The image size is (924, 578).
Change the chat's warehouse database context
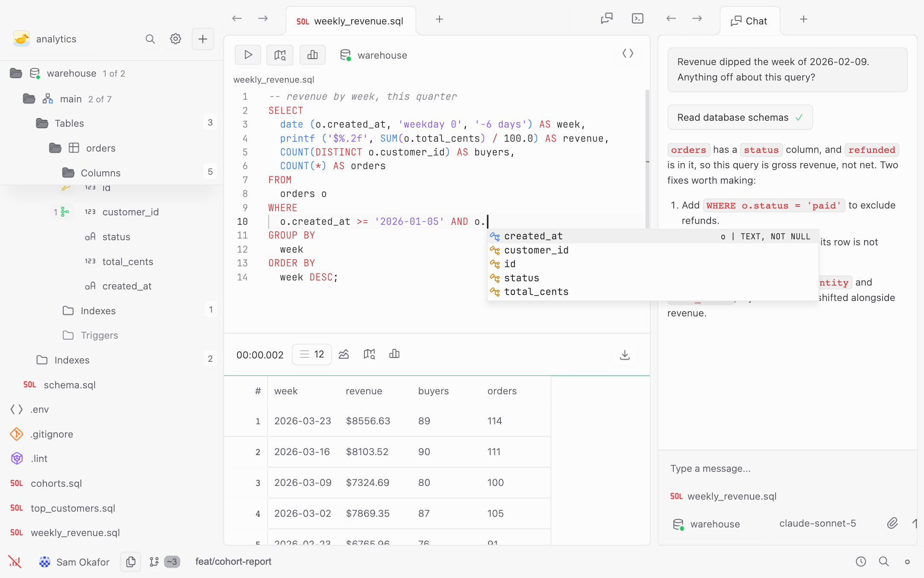(x=706, y=524)
